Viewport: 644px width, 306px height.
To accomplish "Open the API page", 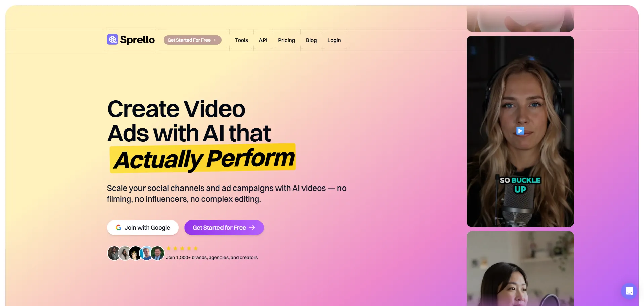I will pyautogui.click(x=263, y=40).
